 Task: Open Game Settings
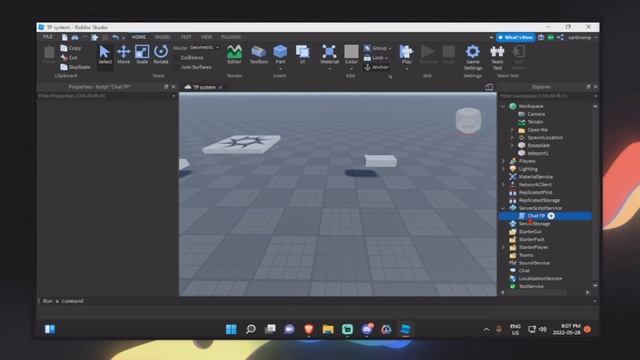[473, 57]
